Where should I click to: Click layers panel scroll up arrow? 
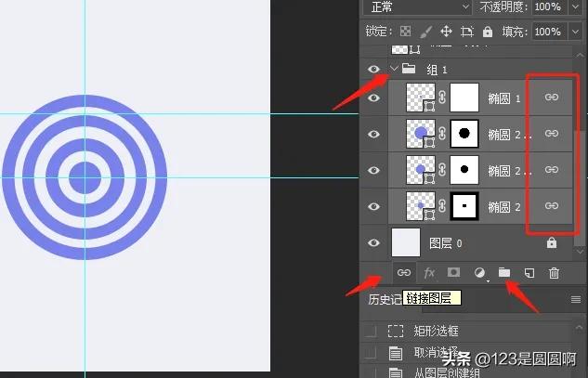(581, 55)
